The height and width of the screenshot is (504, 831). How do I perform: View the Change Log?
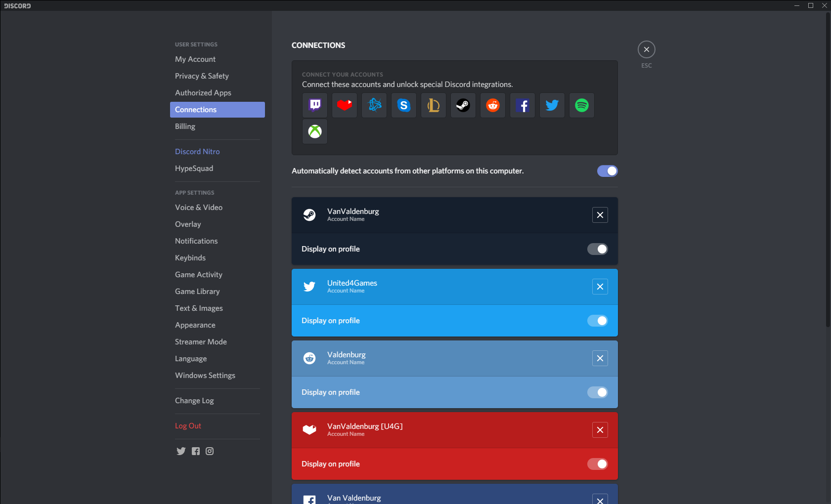[218, 401]
